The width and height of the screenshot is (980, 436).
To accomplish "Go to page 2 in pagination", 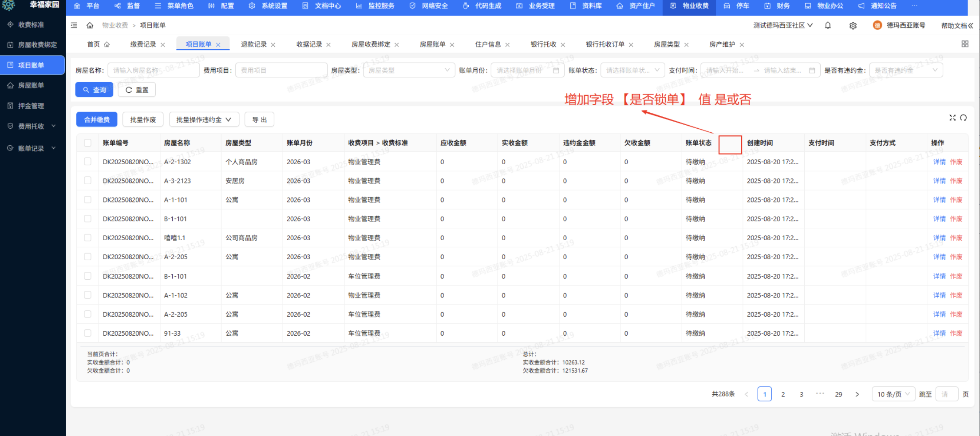I will [783, 394].
